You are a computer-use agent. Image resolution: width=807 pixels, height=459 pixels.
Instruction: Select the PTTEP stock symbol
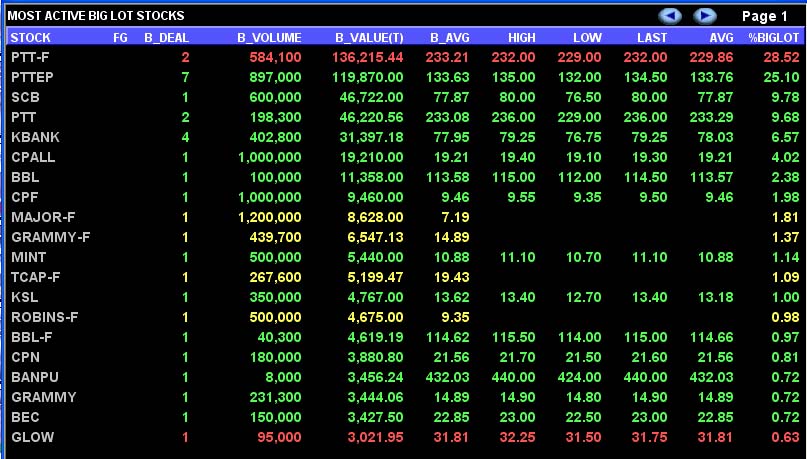32,77
